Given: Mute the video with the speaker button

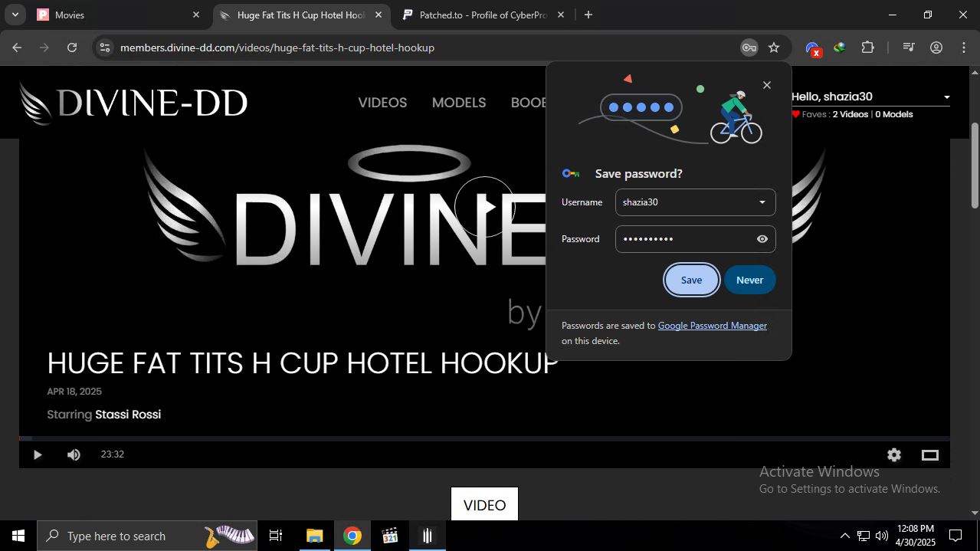Looking at the screenshot, I should 74,455.
